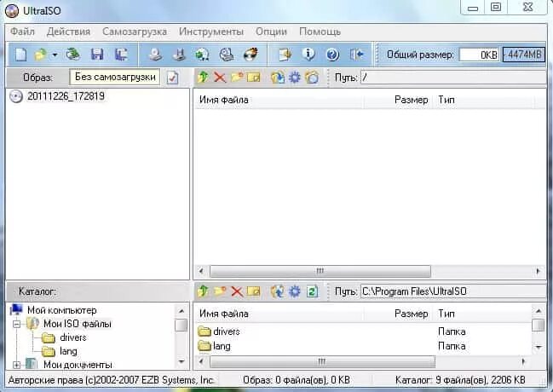Click the gear icon in the image toolbar
The image size is (553, 392).
coord(295,78)
